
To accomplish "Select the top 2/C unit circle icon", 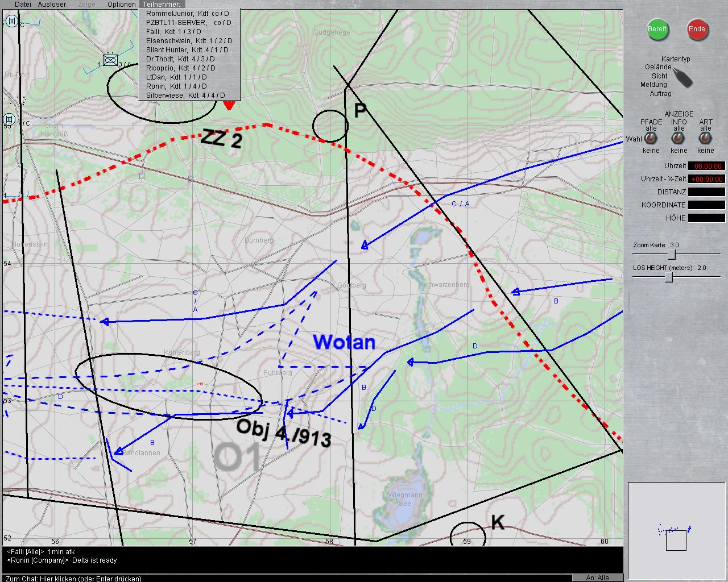I will (x=10, y=22).
